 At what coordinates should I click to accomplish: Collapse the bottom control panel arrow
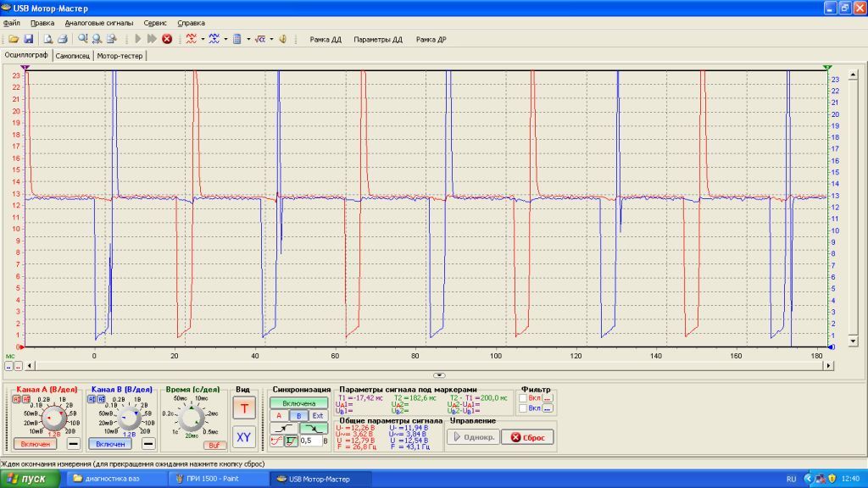[439, 375]
